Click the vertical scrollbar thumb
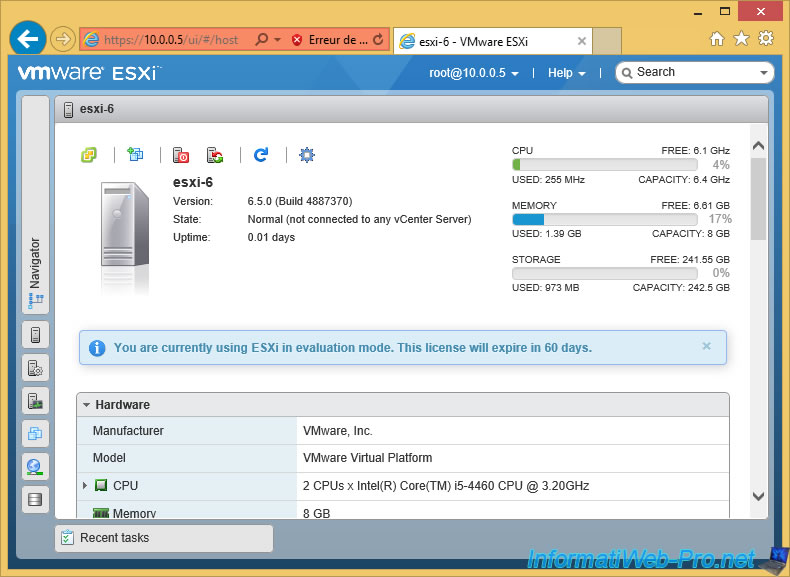The height and width of the screenshot is (577, 790). coord(758,200)
